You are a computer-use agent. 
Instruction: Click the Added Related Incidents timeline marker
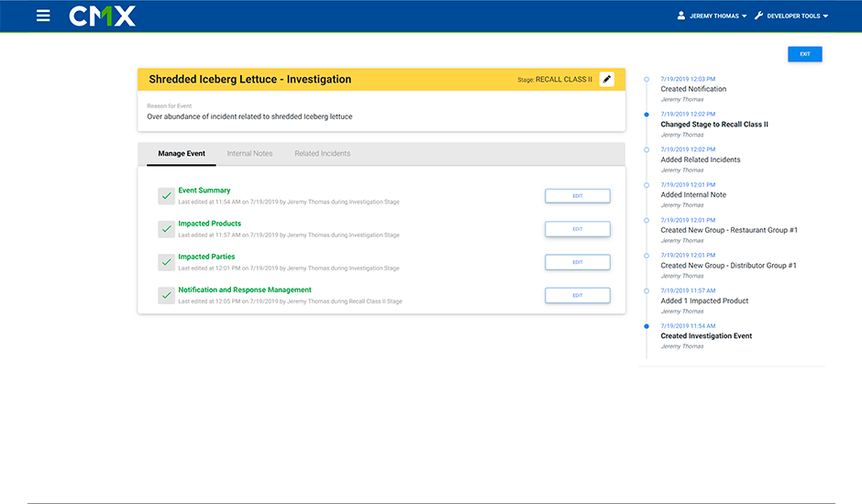646,149
